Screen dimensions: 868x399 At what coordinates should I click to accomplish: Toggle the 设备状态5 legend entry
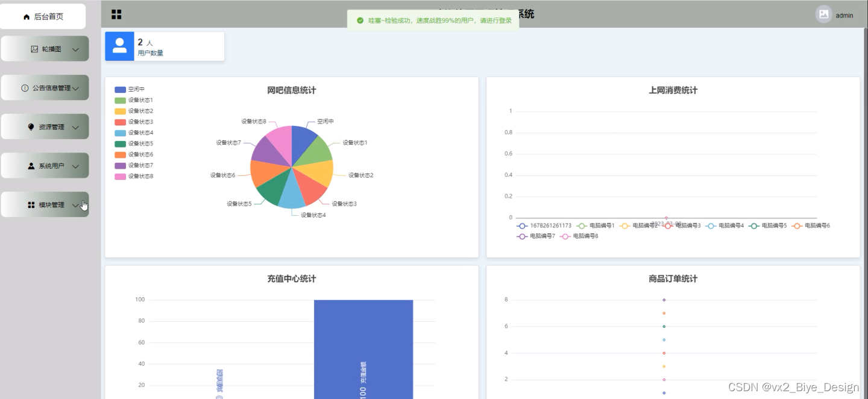[x=134, y=143]
